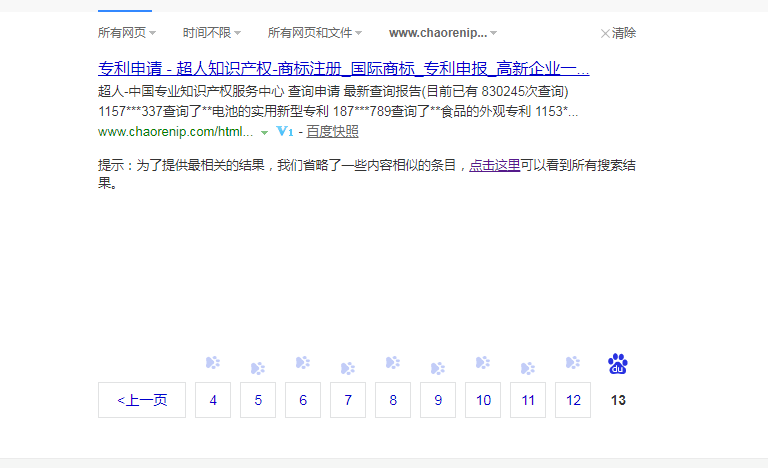
Task: Open the 百度快照 cached page link
Action: point(332,132)
